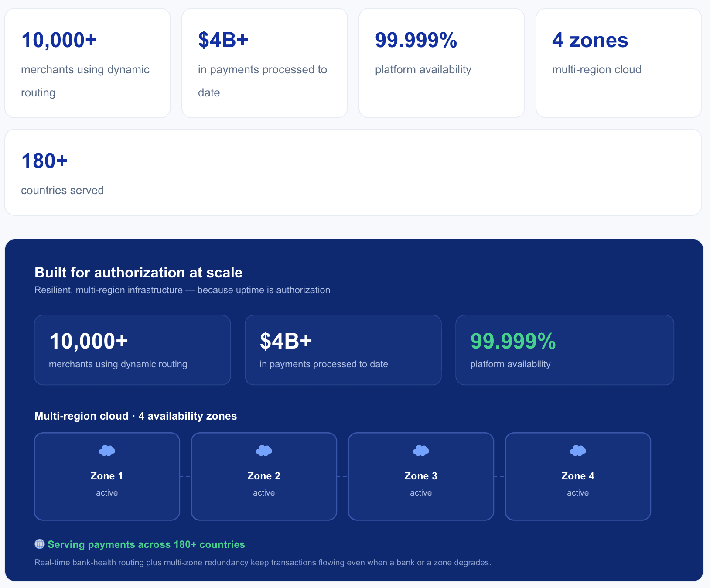The height and width of the screenshot is (588, 710).
Task: Click the Zone 1 label
Action: [x=107, y=476]
